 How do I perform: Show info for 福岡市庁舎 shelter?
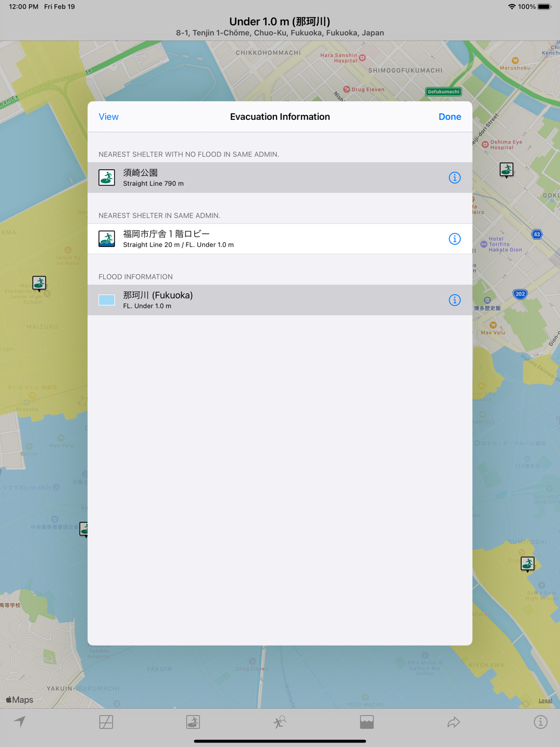[x=455, y=239]
